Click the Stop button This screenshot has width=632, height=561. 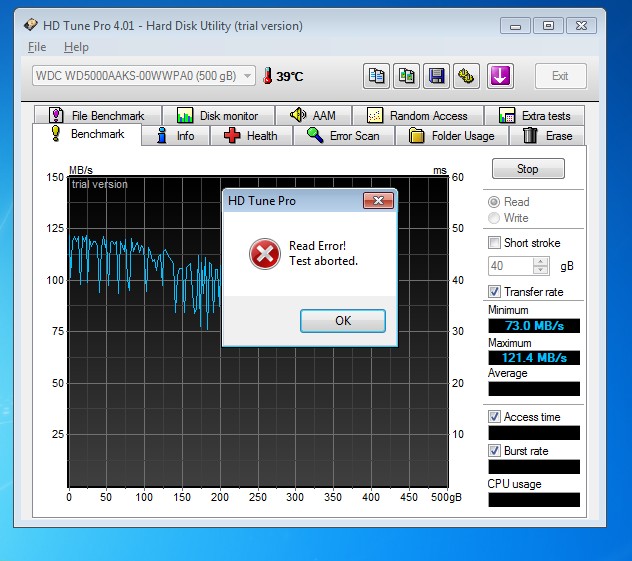click(528, 168)
